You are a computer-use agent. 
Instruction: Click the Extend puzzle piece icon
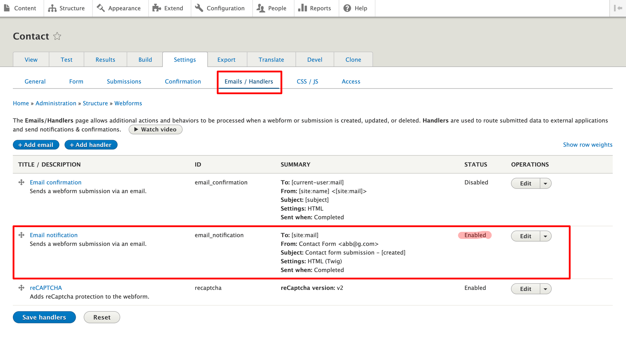click(x=157, y=8)
